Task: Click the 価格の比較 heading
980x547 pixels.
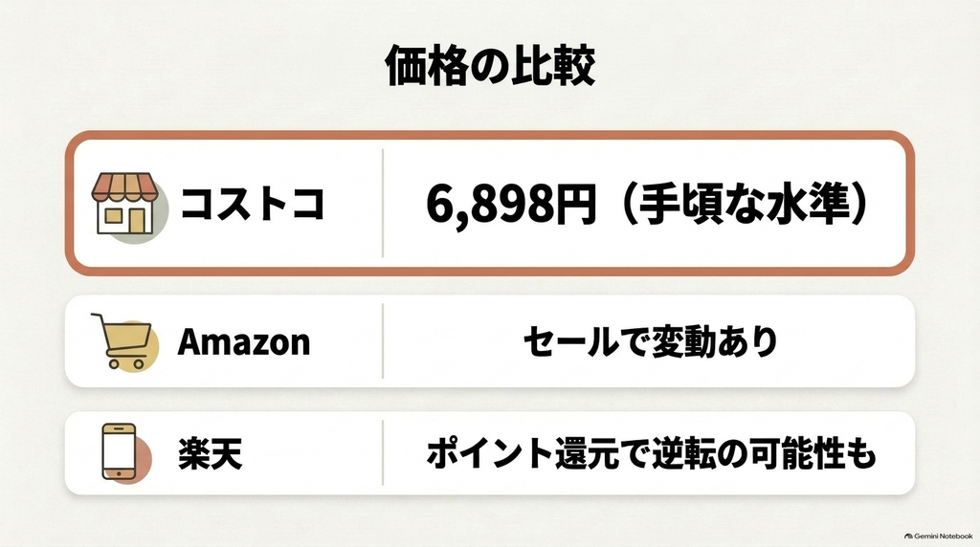Action: [490, 65]
